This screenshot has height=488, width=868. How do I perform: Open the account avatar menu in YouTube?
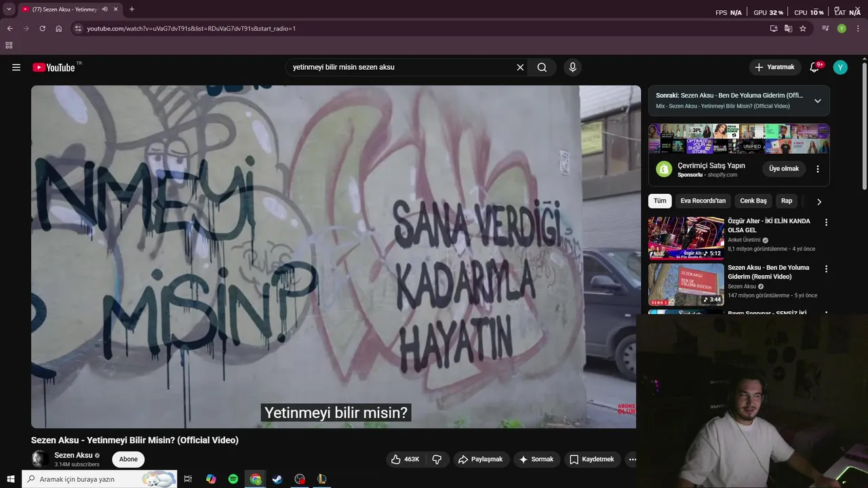[x=840, y=67]
